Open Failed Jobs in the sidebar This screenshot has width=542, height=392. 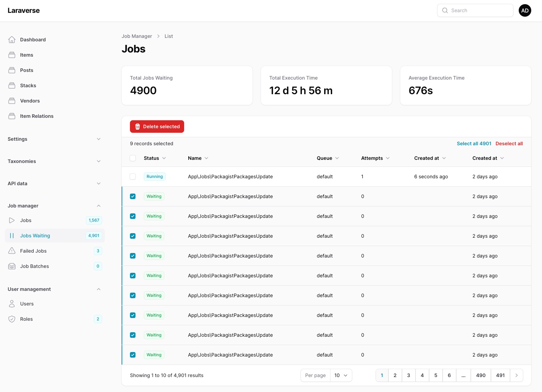(x=55, y=251)
